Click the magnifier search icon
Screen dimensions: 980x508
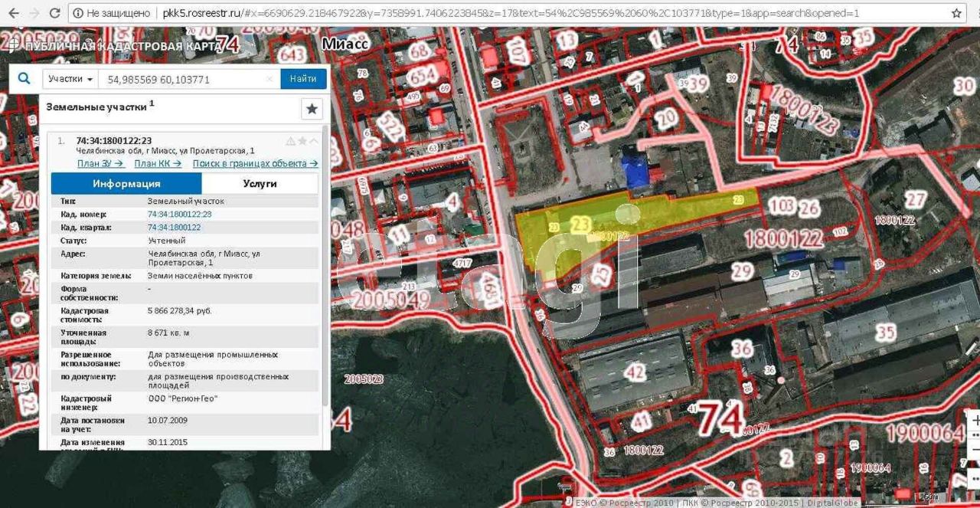click(x=24, y=79)
